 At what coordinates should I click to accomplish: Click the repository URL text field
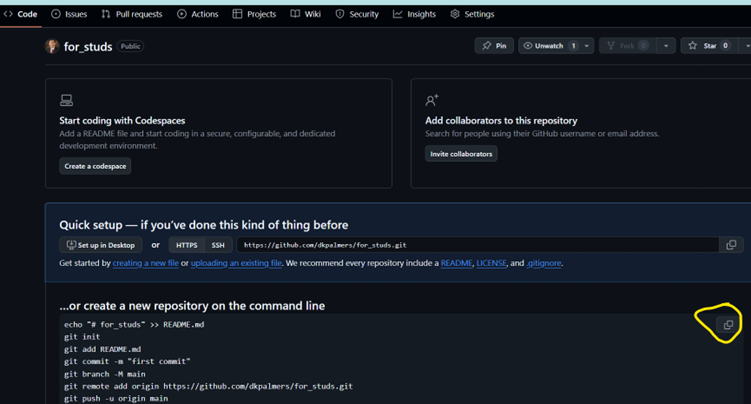(476, 245)
